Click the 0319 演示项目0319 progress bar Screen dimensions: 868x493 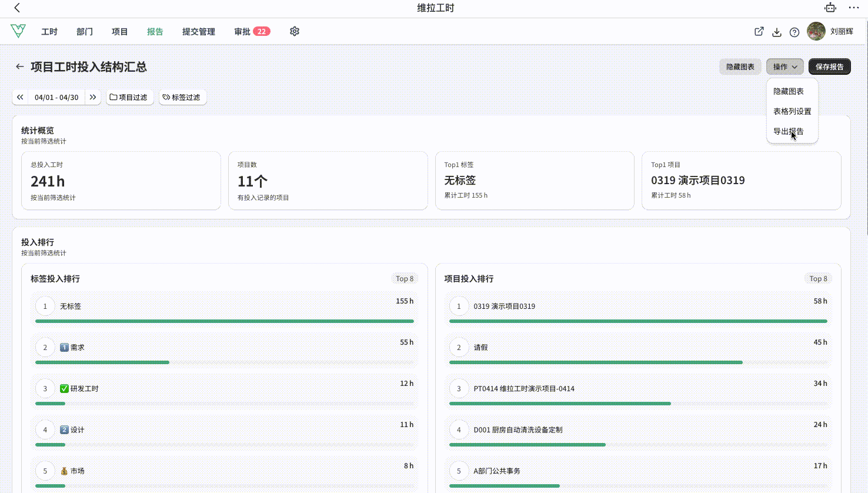(638, 321)
